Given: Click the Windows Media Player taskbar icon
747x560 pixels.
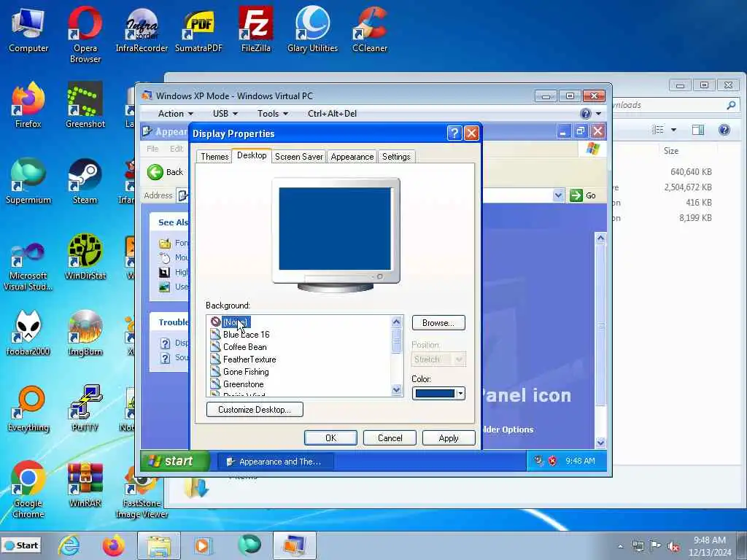Looking at the screenshot, I should 204,545.
